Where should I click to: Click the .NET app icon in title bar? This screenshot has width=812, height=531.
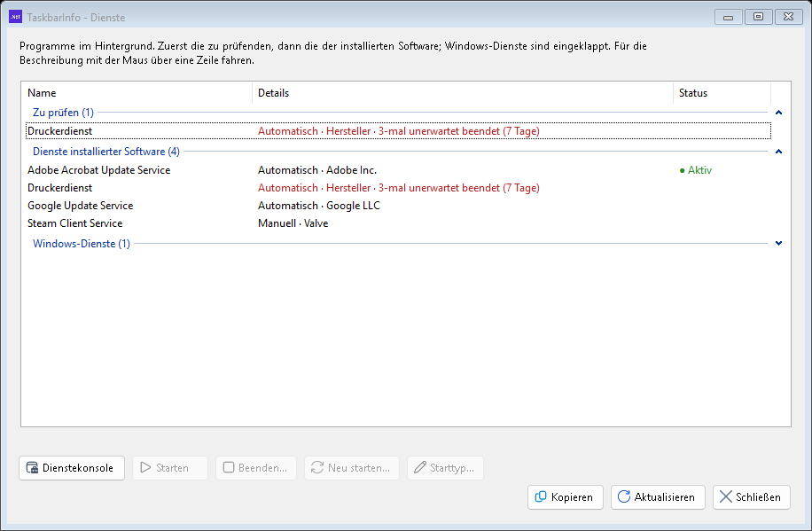pyautogui.click(x=16, y=17)
